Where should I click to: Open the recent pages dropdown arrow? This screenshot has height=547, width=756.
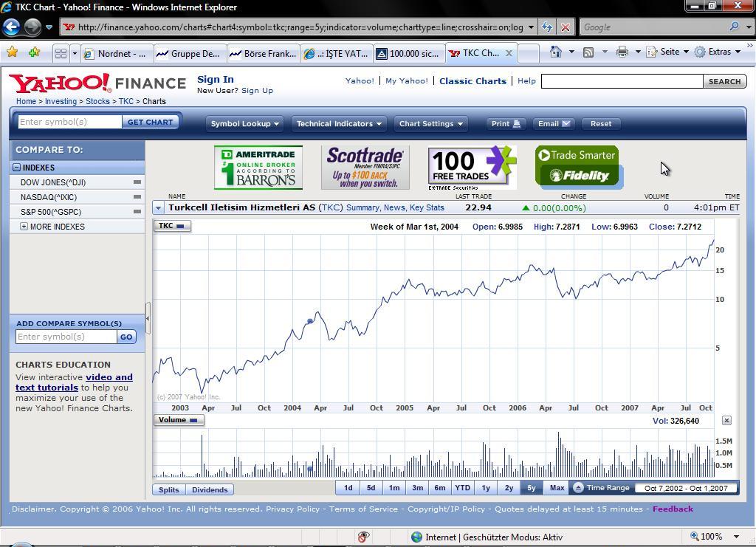(x=49, y=27)
